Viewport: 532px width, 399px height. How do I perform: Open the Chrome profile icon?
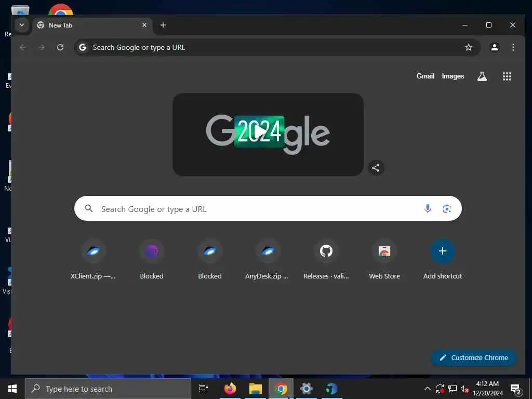pos(495,47)
